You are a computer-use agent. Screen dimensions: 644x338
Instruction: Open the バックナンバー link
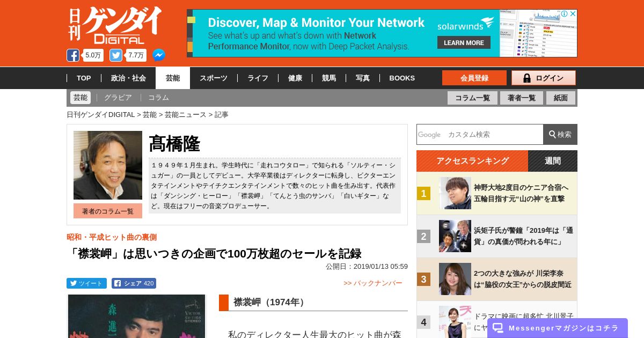(x=373, y=283)
